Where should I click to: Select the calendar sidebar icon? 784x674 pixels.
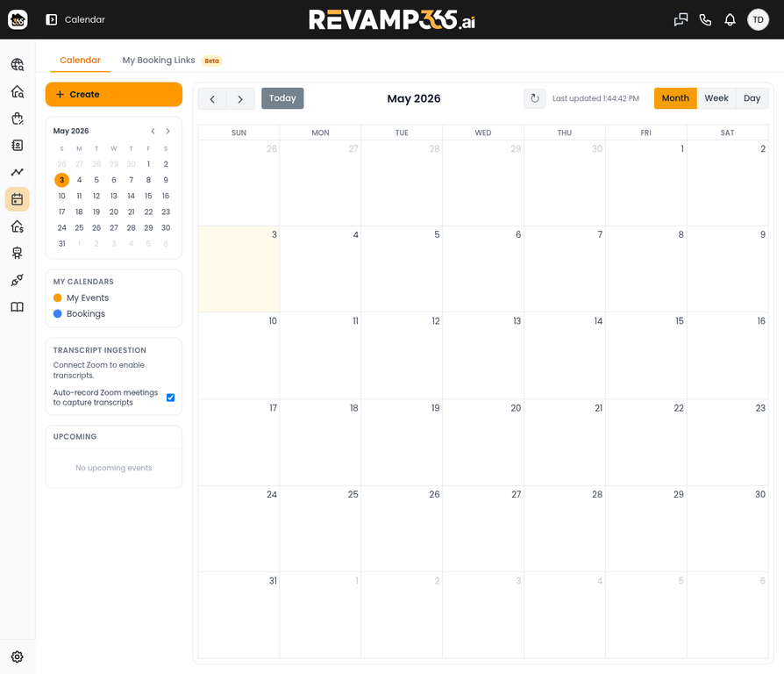(x=18, y=199)
